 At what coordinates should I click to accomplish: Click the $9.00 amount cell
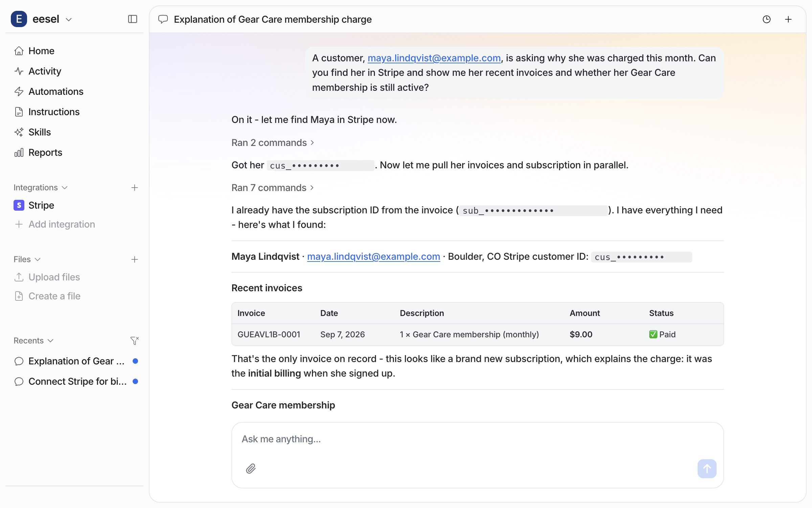click(x=581, y=335)
